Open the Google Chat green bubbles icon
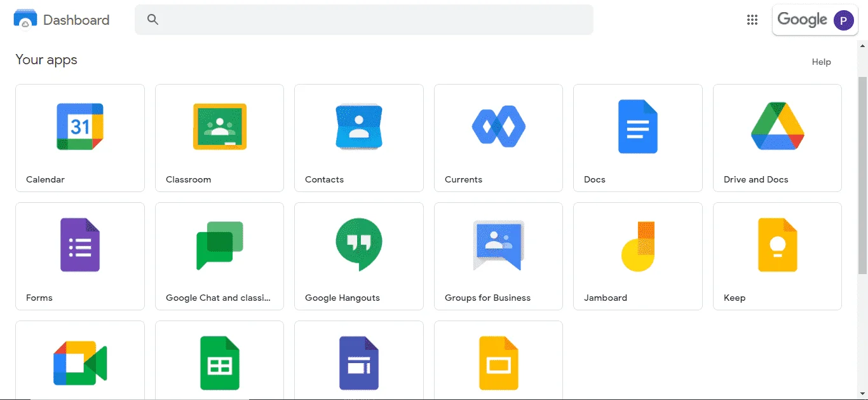Viewport: 868px width, 400px height. tap(219, 245)
